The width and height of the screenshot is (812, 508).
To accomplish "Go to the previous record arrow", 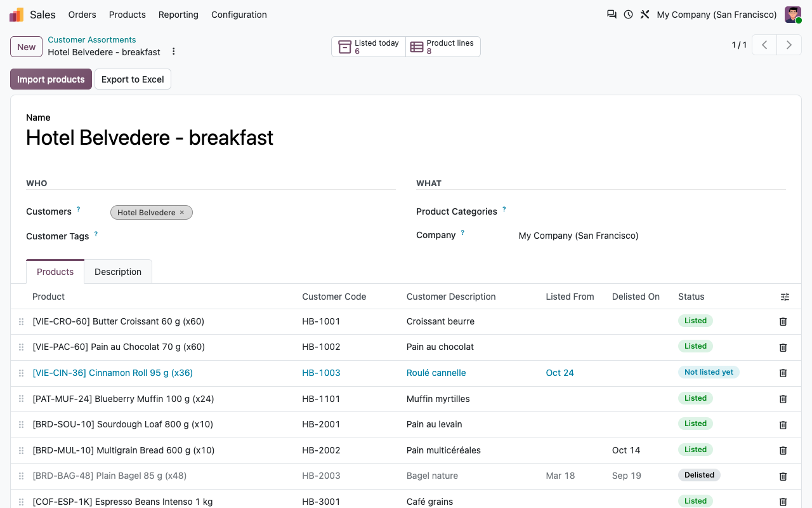I will 764,45.
